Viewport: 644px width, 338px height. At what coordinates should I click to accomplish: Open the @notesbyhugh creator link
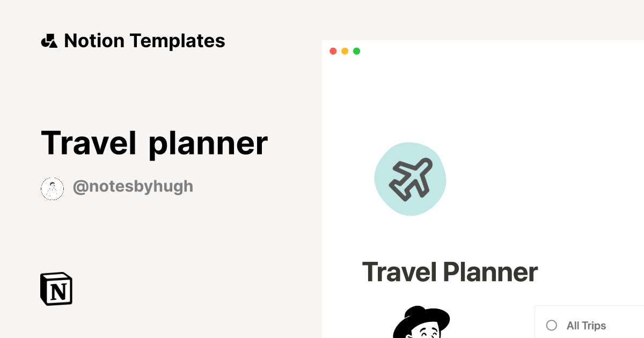[133, 187]
